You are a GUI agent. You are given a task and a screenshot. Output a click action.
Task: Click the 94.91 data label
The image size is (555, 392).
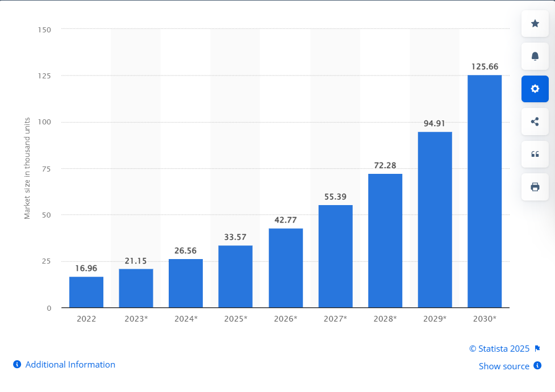(435, 123)
